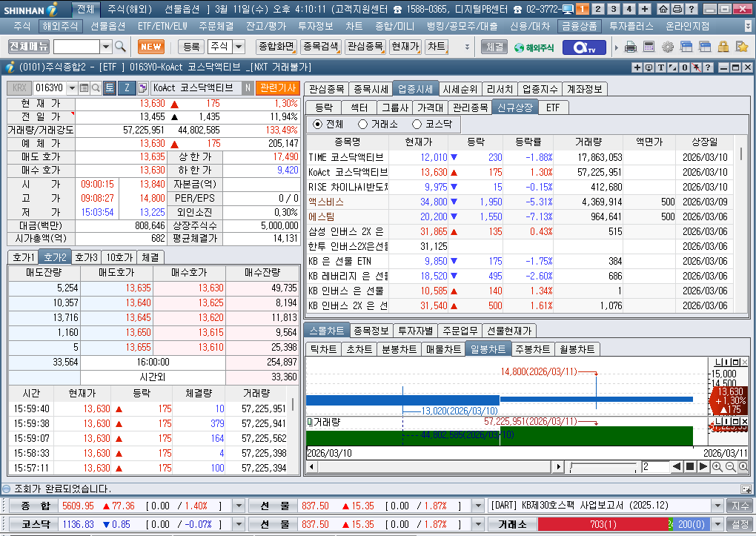Switch to the ETF sub-tab
The image size is (756, 536).
pos(553,107)
